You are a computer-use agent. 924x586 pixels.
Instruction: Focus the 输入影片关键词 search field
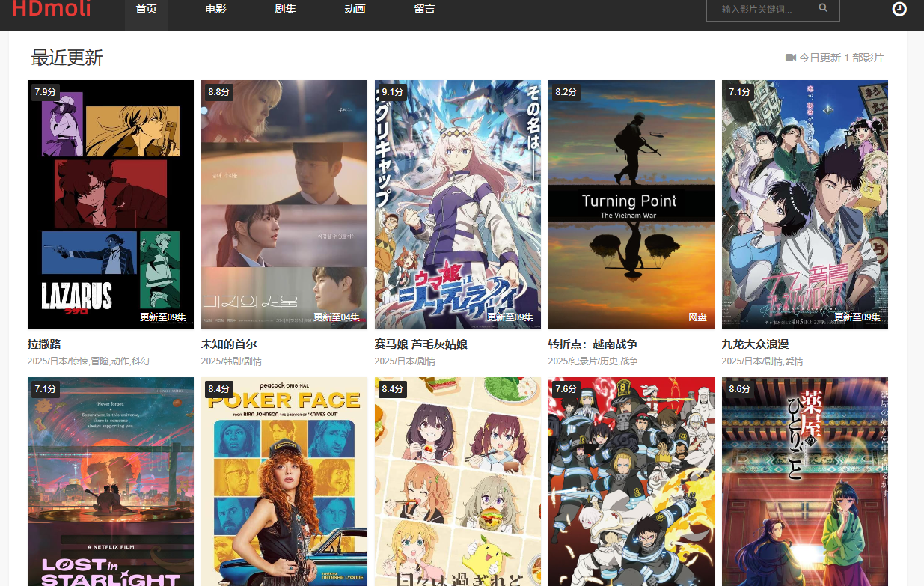click(763, 10)
